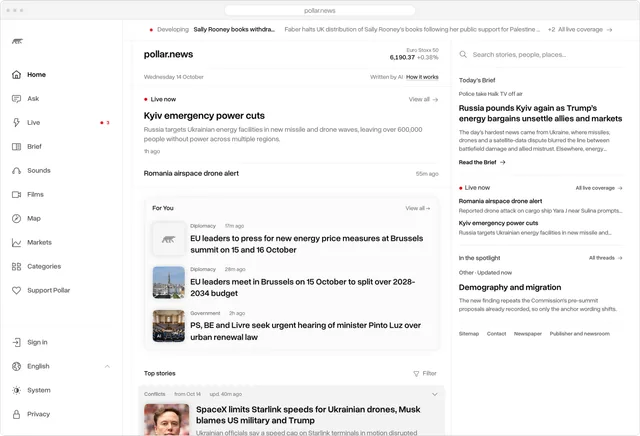
Task: Open EU leaders 2028-2034 budget headline
Action: click(x=302, y=288)
